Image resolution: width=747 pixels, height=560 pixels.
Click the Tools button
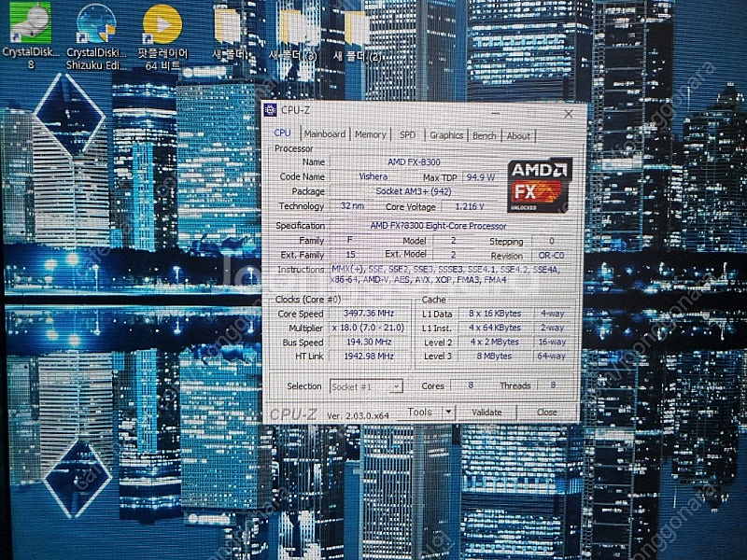[x=419, y=412]
